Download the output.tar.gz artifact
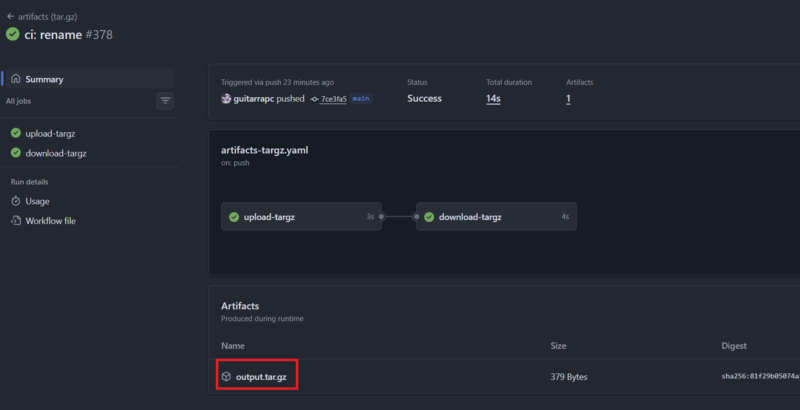The width and height of the screenshot is (800, 410). [261, 377]
